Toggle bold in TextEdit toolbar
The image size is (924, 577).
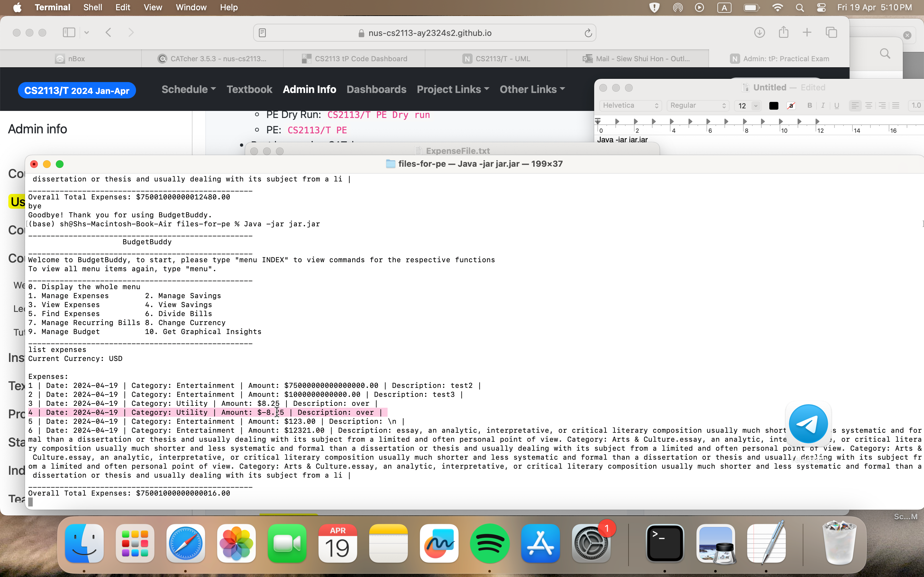809,105
